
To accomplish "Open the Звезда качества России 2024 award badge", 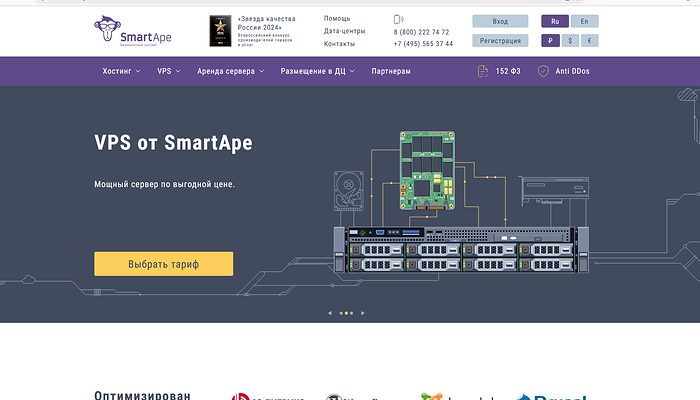I will pos(221,31).
